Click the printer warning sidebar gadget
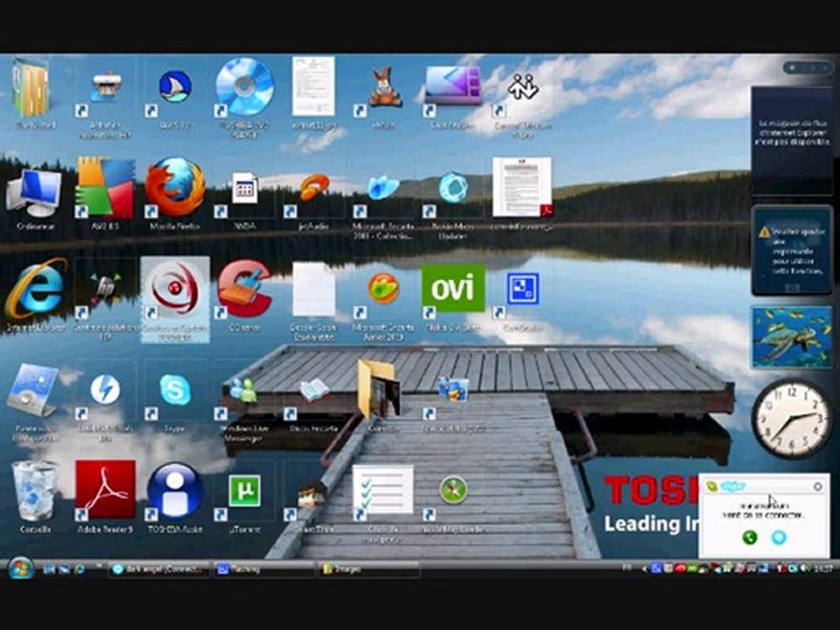The width and height of the screenshot is (840, 630). [792, 249]
